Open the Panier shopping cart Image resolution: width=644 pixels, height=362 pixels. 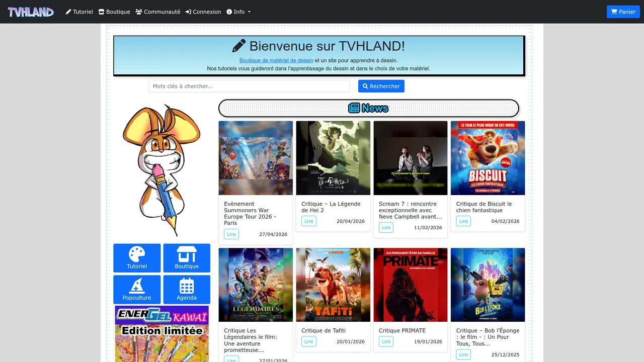click(x=623, y=12)
